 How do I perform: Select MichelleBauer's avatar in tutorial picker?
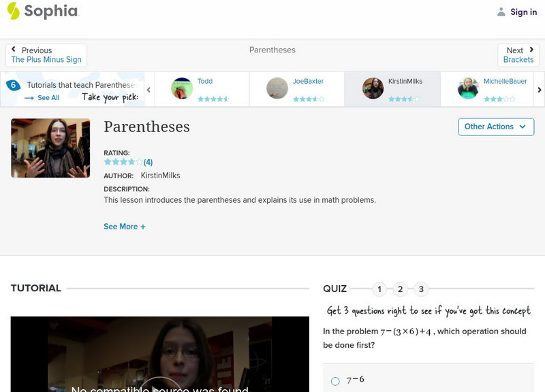[x=468, y=88]
